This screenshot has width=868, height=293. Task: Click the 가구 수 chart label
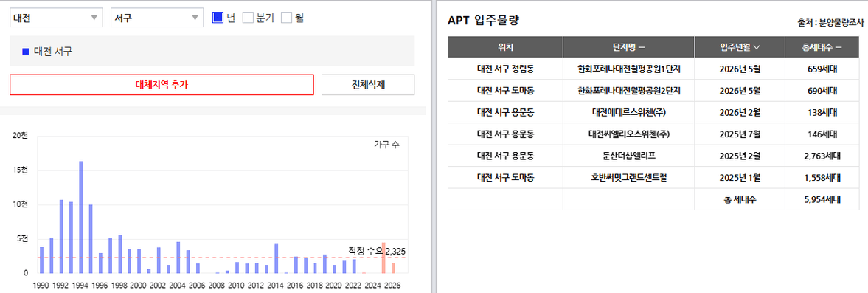point(386,145)
